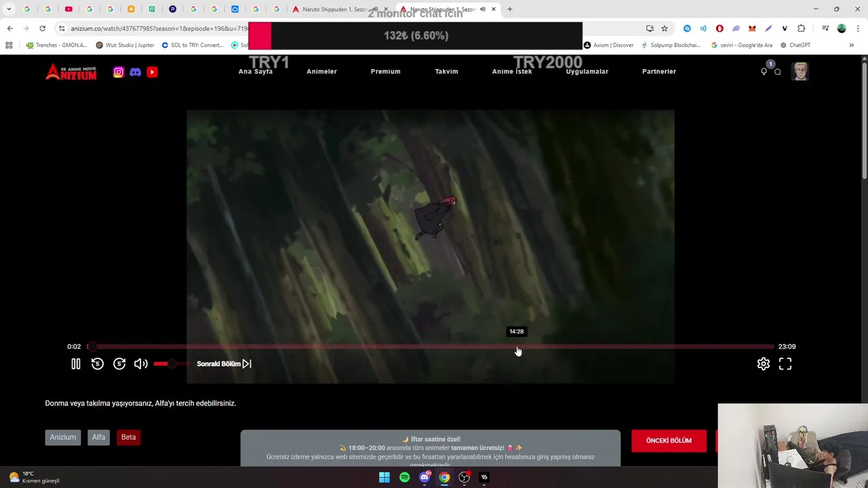The height and width of the screenshot is (488, 868).
Task: Mute the active tab's audio icon
Action: click(x=483, y=9)
